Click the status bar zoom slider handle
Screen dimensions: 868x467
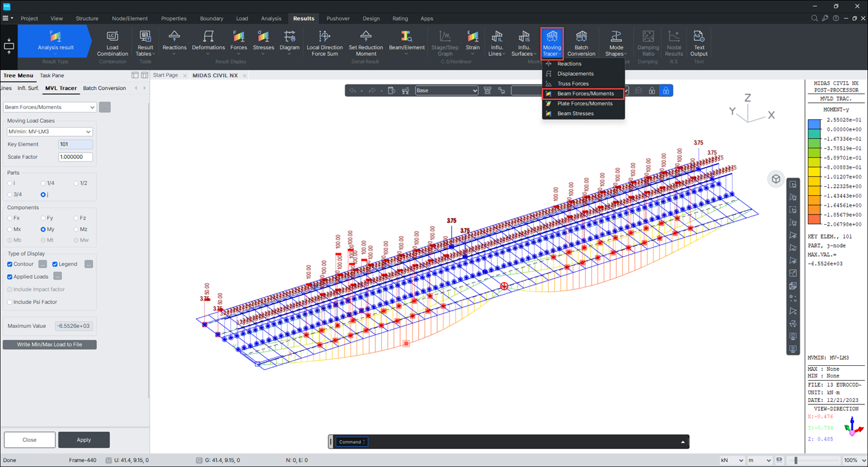[x=796, y=460]
